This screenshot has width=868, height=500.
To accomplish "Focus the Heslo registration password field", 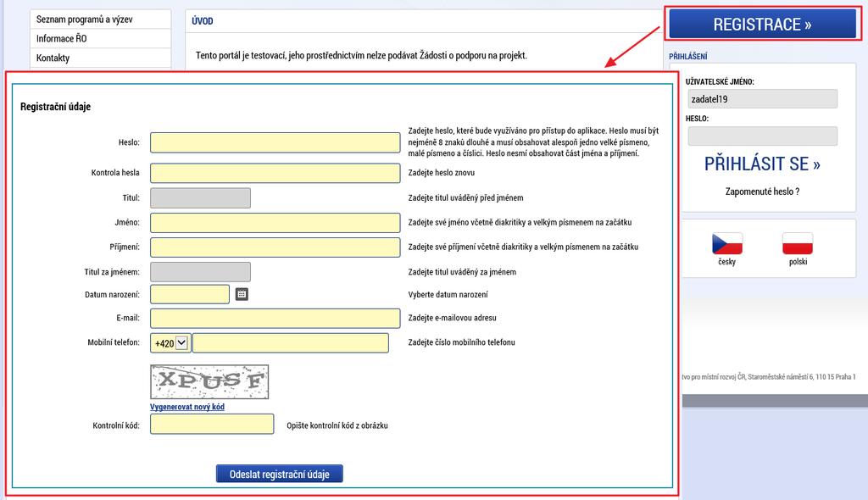I will (275, 142).
